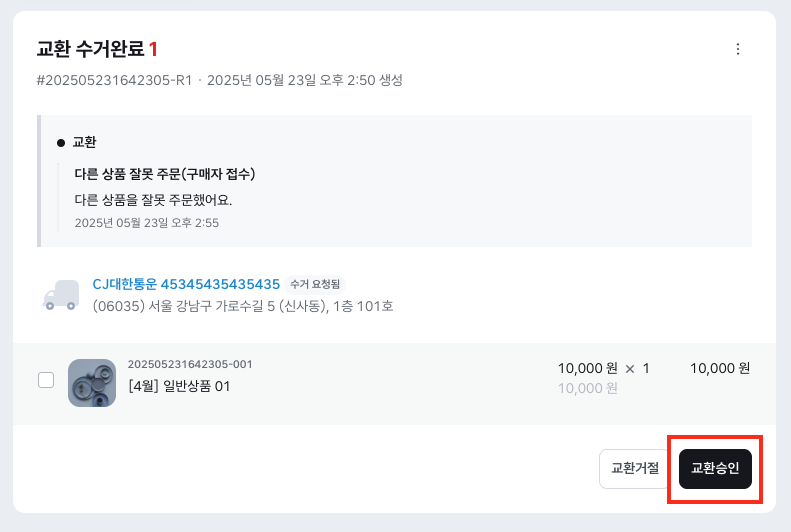Click the 다른 상품 잘못 주문(구매자 접수) reason title
The height and width of the screenshot is (532, 791).
click(165, 174)
